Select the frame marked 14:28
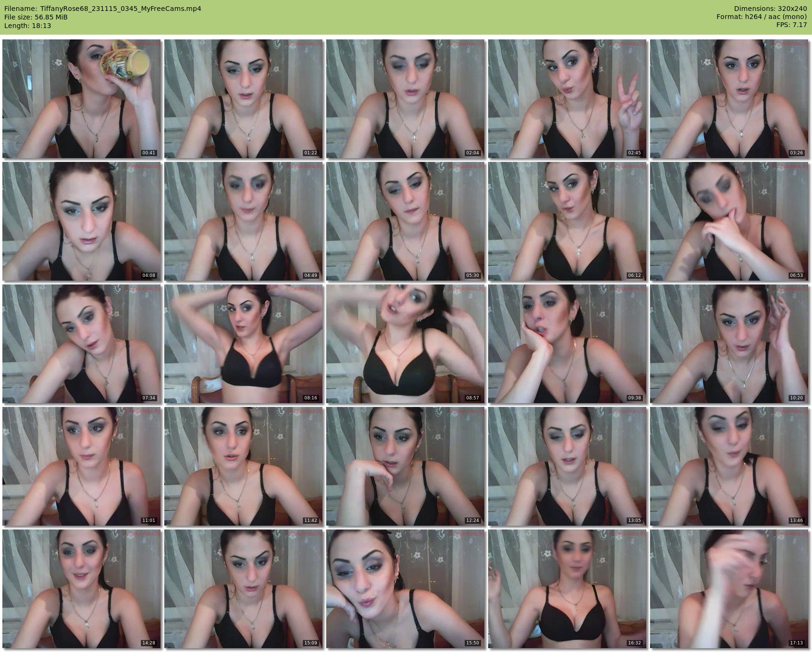 click(x=82, y=589)
